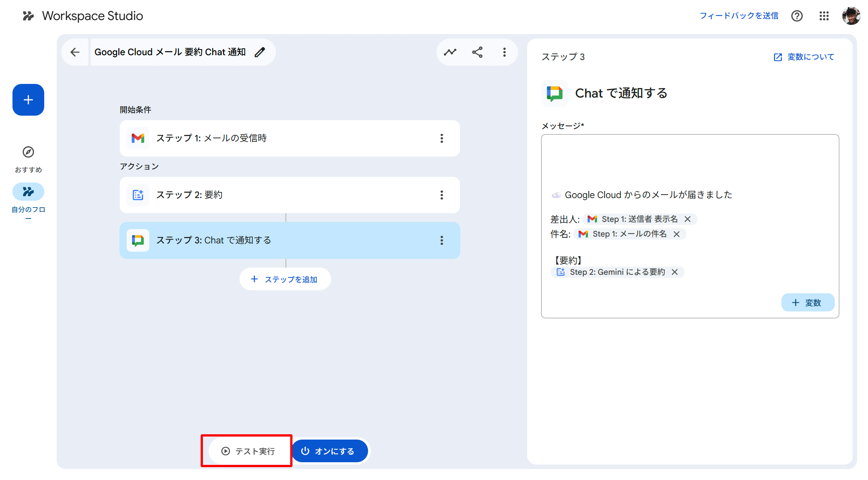This screenshot has height=480, width=868.
Task: Edit flow name with pencil icon
Action: (x=260, y=52)
